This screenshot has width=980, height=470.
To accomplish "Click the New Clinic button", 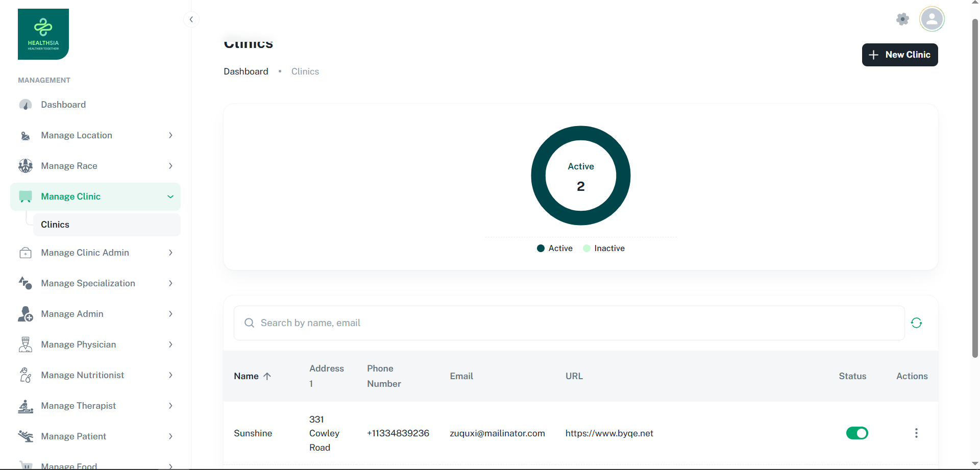I will coord(899,55).
